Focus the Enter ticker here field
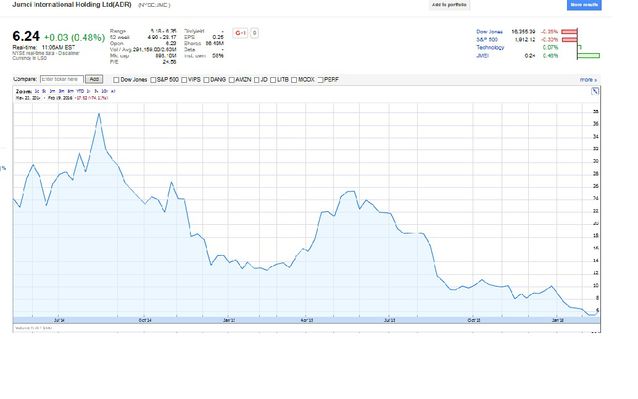Viewport: 638px width, 399px height. 62,79
